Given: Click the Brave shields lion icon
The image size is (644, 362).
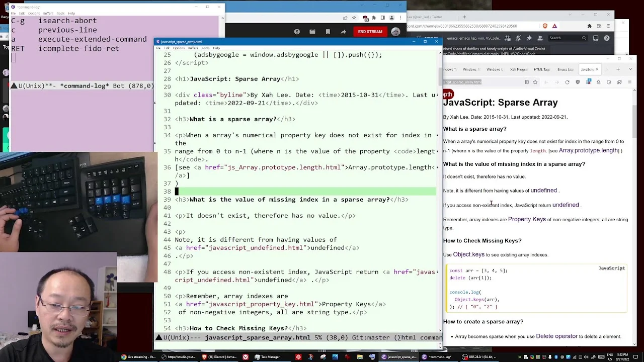Looking at the screenshot, I should click(x=545, y=26).
